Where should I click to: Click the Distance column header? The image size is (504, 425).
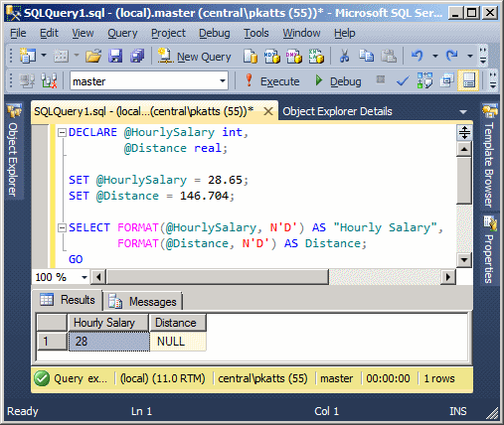(178, 323)
